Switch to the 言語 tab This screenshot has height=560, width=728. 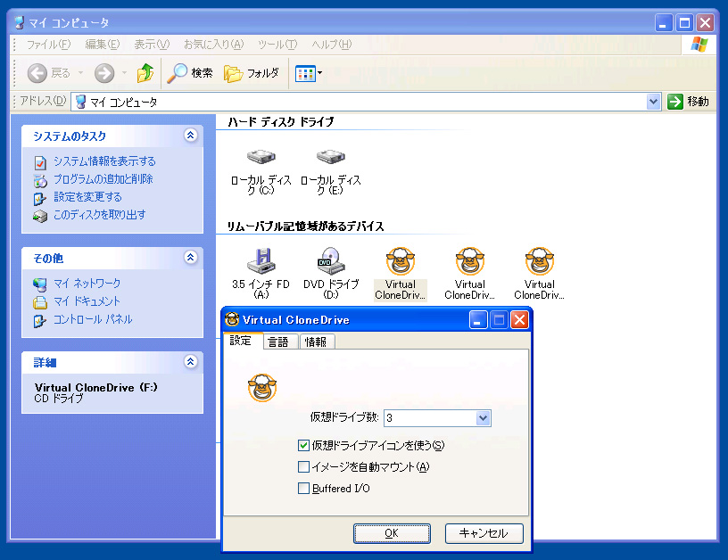pyautogui.click(x=278, y=342)
